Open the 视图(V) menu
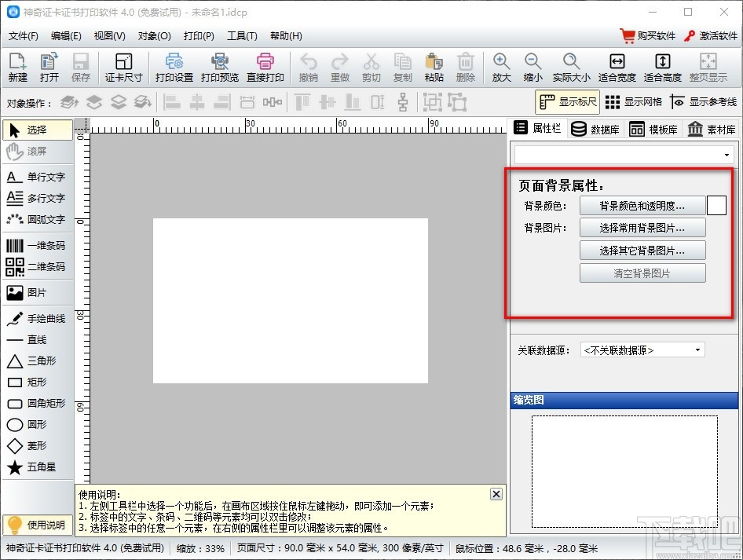 [109, 36]
